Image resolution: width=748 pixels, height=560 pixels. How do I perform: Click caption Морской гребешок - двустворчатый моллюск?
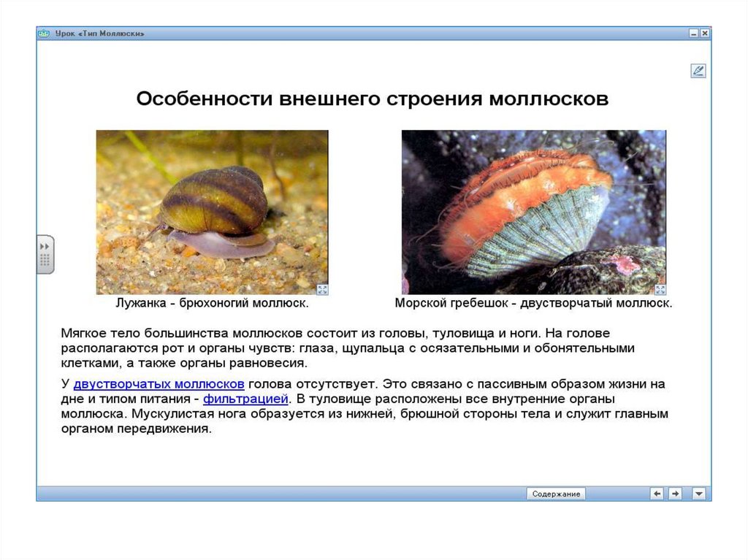point(533,302)
